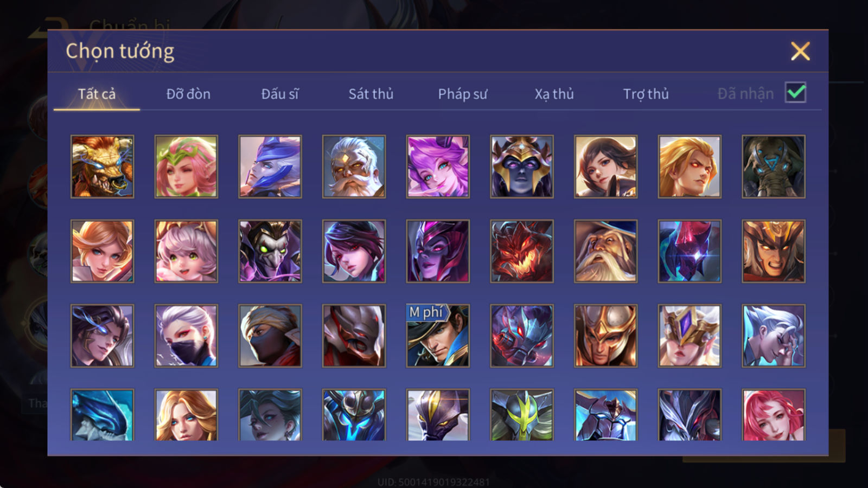Choose the red lava demon hero portrait
The image size is (868, 488).
coord(522,251)
